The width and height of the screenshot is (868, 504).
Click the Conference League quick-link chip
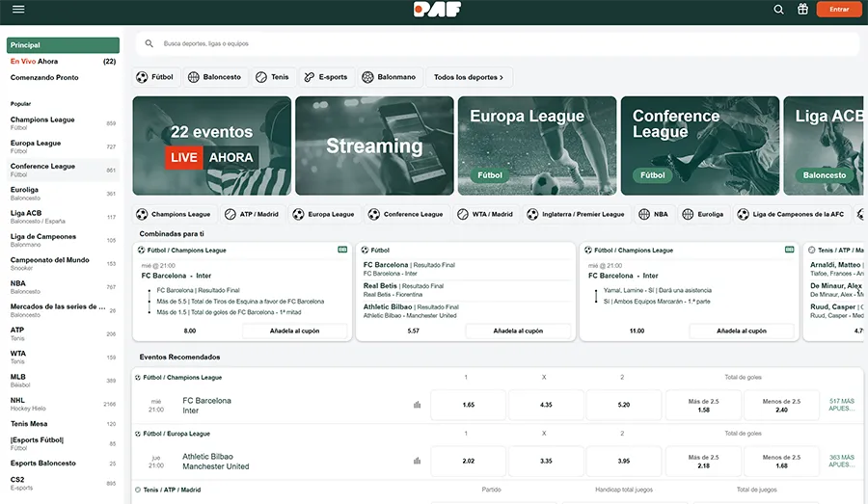pos(406,214)
